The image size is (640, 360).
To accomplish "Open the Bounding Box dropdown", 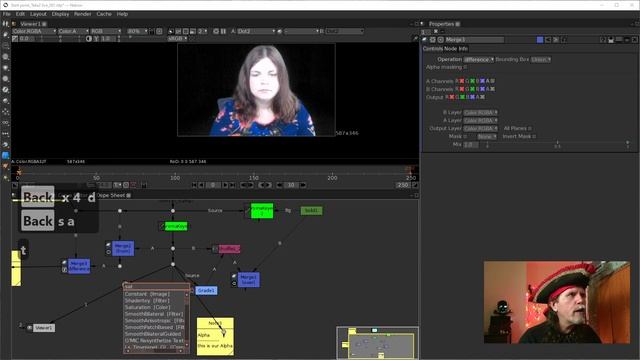I will (541, 59).
